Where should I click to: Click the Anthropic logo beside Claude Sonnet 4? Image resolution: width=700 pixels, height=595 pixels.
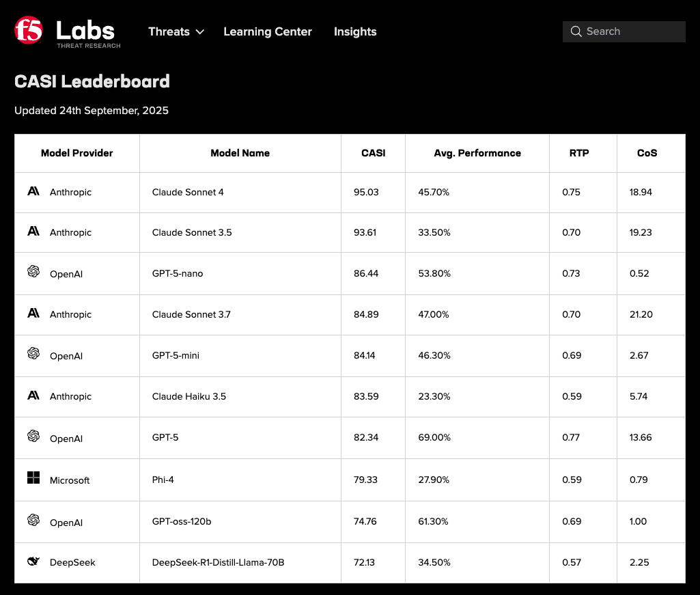pos(33,190)
